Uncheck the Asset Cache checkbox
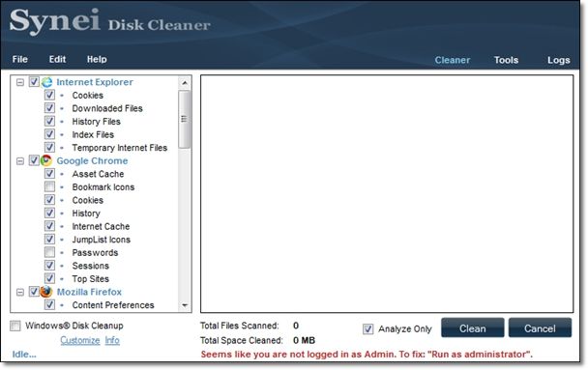 49,173
